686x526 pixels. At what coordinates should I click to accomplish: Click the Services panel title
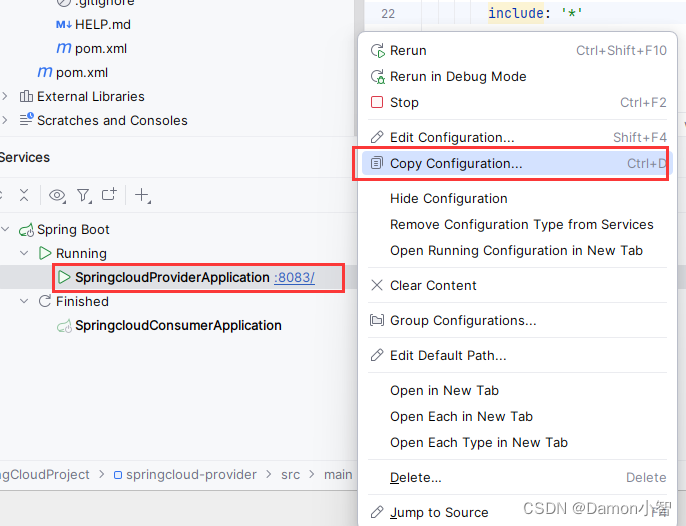tap(24, 158)
